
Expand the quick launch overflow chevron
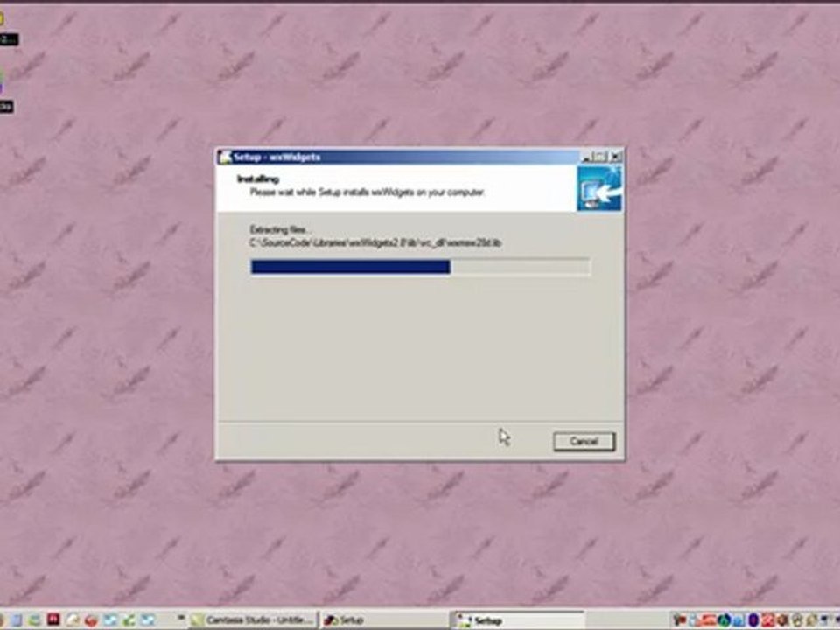click(180, 617)
